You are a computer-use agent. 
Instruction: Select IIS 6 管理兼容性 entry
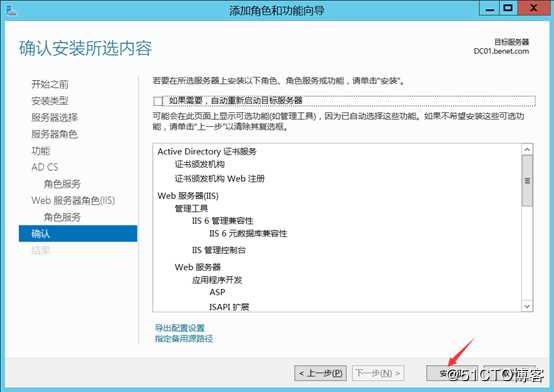(x=223, y=221)
